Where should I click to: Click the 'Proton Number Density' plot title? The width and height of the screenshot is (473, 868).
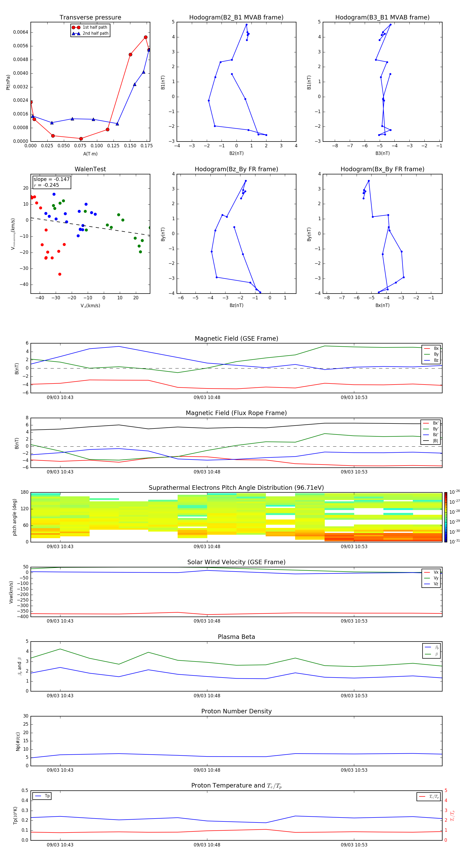[236, 712]
